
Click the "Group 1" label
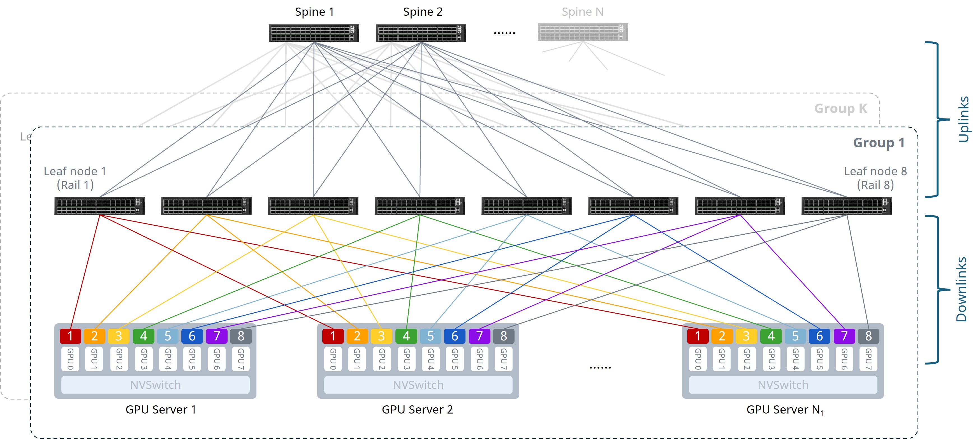click(x=879, y=143)
